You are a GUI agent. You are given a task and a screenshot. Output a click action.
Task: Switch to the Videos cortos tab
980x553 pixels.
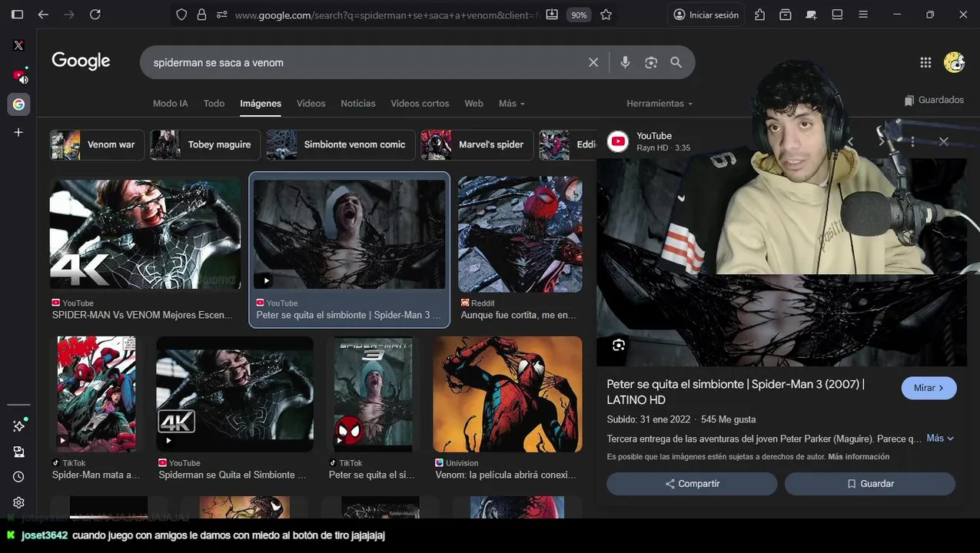(420, 103)
